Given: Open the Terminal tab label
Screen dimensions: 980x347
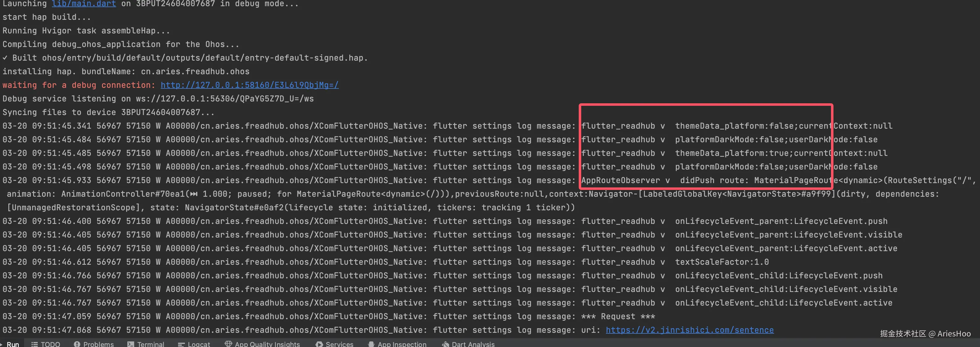Looking at the screenshot, I should click(x=151, y=344).
